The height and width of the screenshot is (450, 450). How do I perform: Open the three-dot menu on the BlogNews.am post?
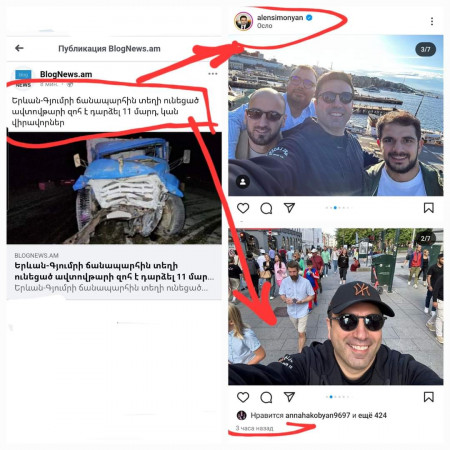click(x=212, y=74)
